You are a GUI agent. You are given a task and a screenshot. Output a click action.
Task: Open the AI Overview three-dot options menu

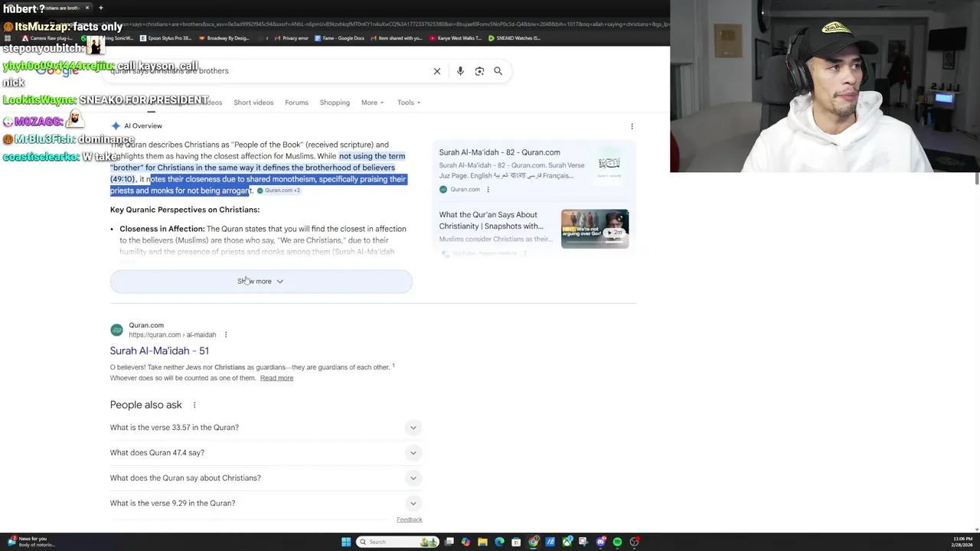point(632,126)
